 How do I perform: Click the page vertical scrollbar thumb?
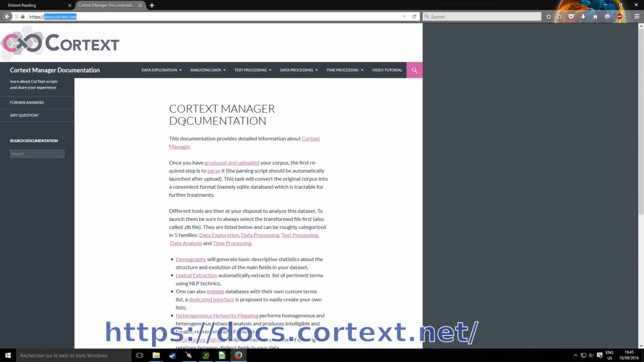point(641,122)
